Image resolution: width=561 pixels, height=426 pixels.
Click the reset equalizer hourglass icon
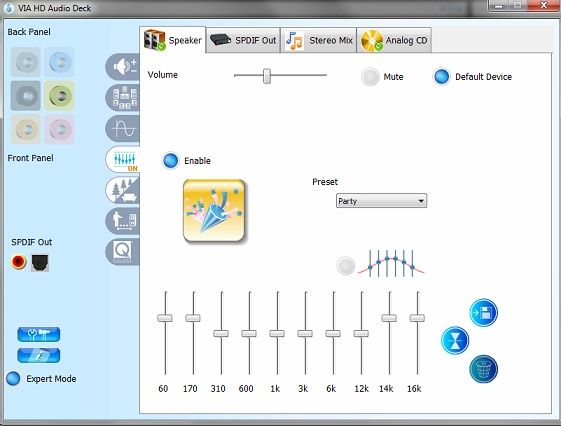point(455,341)
